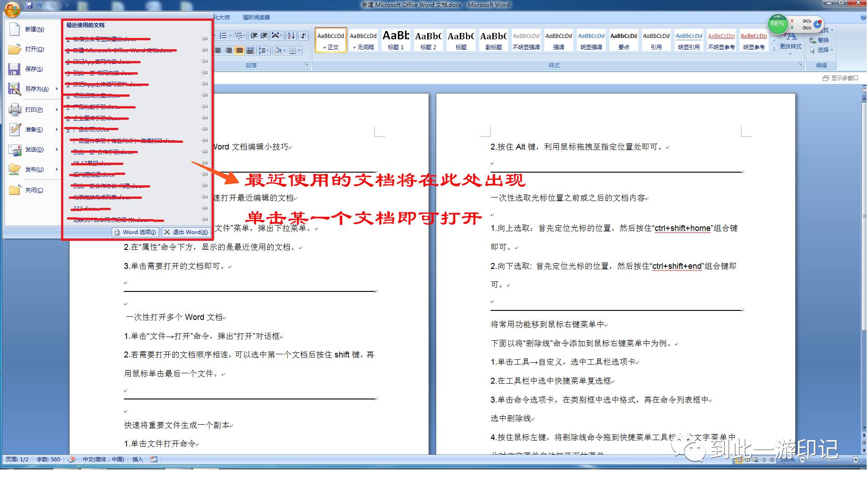Viewport: 868px width, 488px height.
Task: Click the Sort A-Z paragraph icon
Action: click(x=291, y=36)
